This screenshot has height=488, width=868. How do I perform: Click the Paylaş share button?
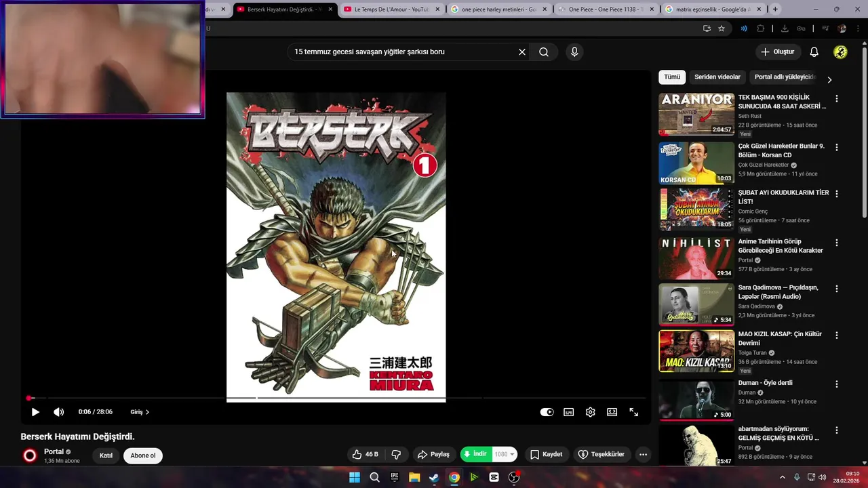(433, 454)
